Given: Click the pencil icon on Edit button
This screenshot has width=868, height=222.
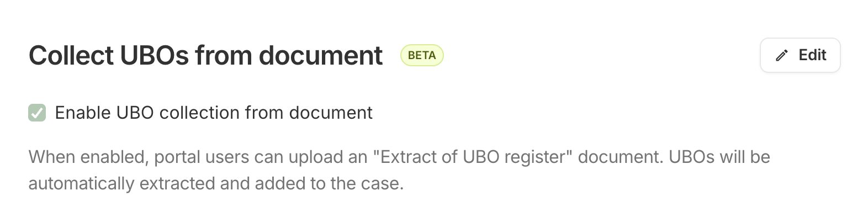Looking at the screenshot, I should point(781,55).
